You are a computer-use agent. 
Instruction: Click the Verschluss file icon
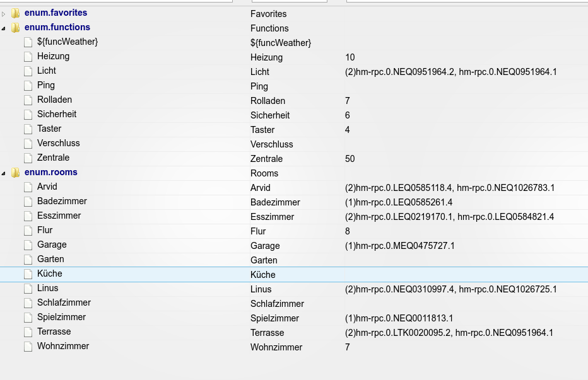(28, 144)
